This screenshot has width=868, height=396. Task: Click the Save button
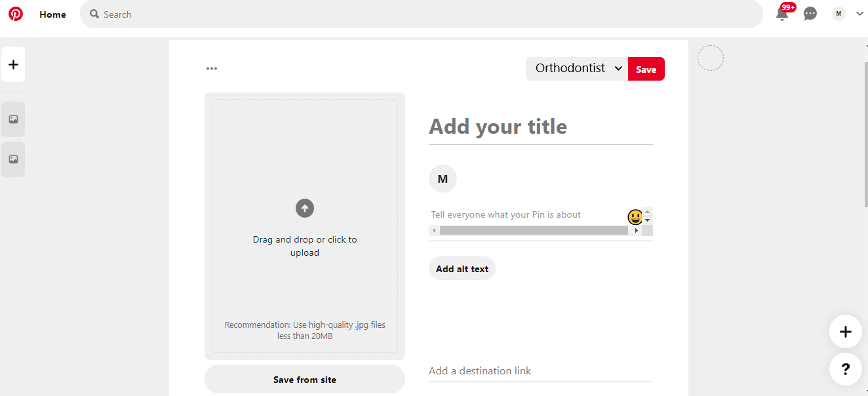[x=646, y=68]
